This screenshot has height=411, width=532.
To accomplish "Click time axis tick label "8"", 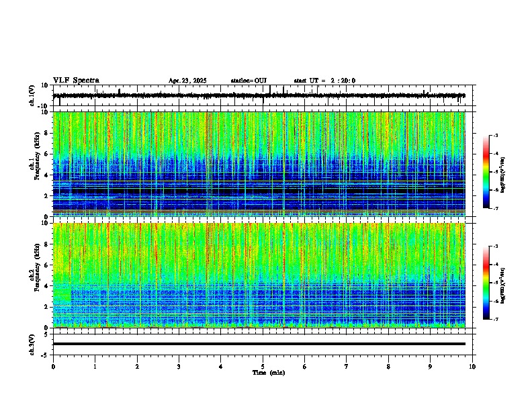I will [388, 367].
